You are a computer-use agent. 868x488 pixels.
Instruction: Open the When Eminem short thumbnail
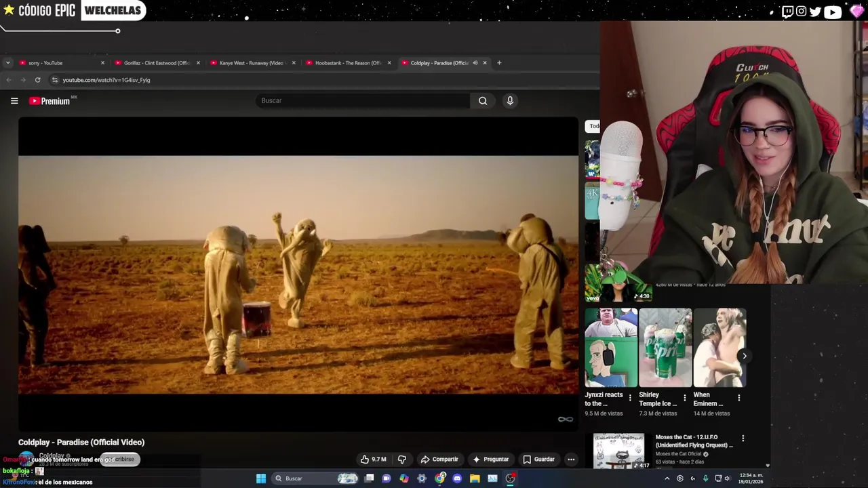(x=719, y=348)
